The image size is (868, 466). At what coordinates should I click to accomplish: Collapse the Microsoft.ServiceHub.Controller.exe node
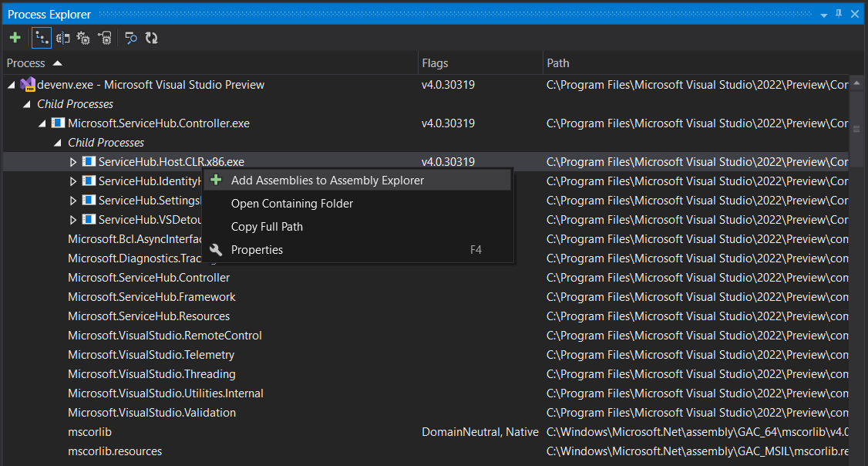click(x=42, y=123)
